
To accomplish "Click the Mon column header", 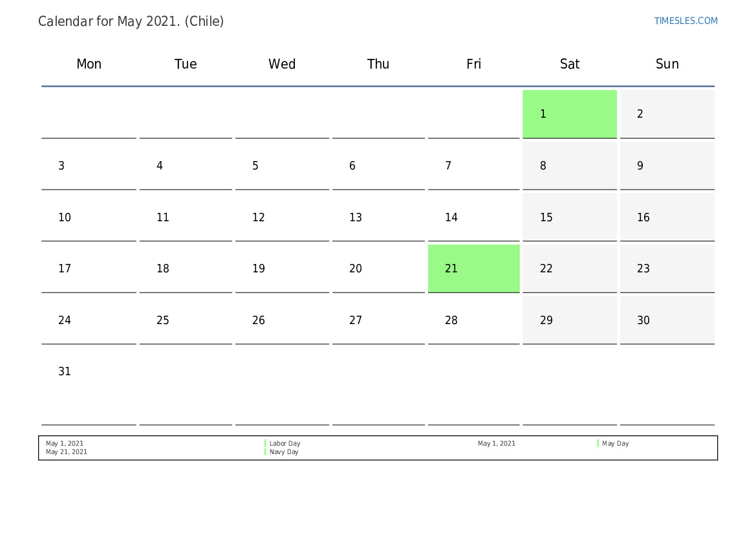I will point(89,64).
